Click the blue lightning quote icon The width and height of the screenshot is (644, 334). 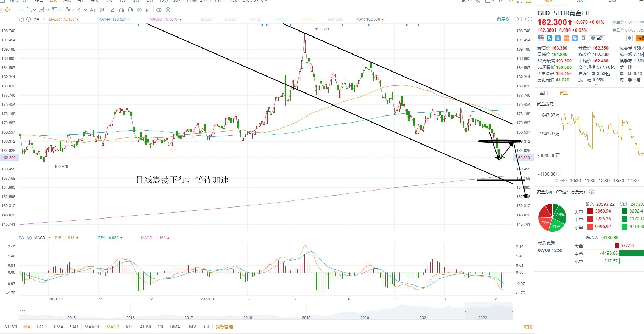[x=549, y=38]
